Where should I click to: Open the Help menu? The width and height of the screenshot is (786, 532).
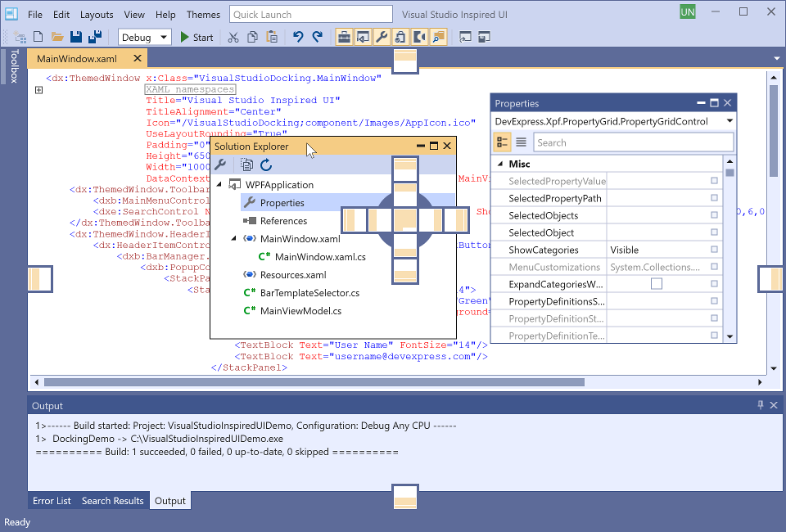pos(165,15)
